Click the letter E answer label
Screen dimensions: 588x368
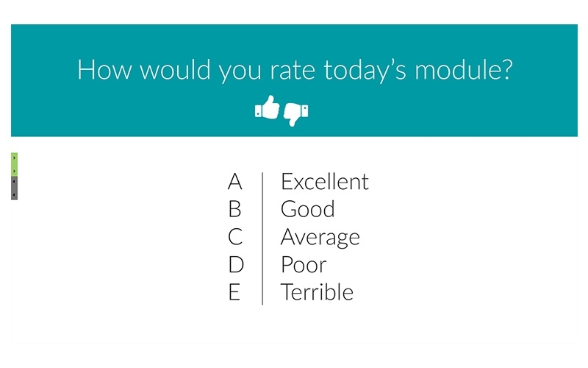click(234, 292)
